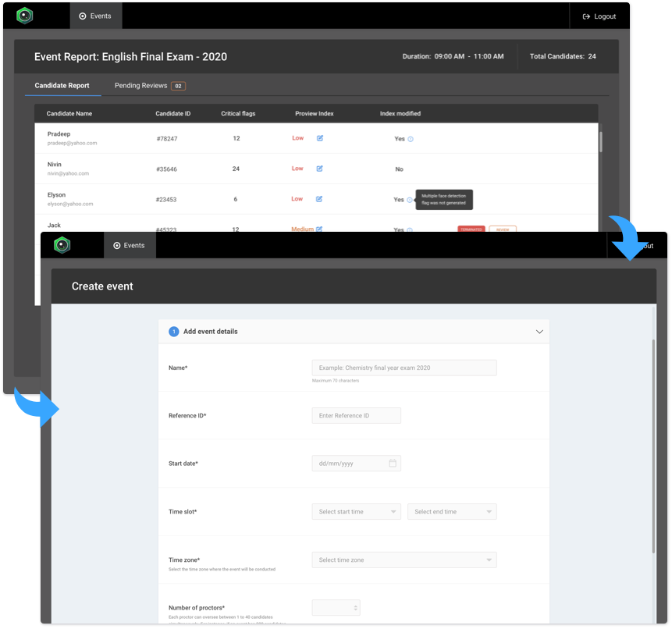Open the Select end time dropdown
Screen dimensions: 672x629
point(452,512)
